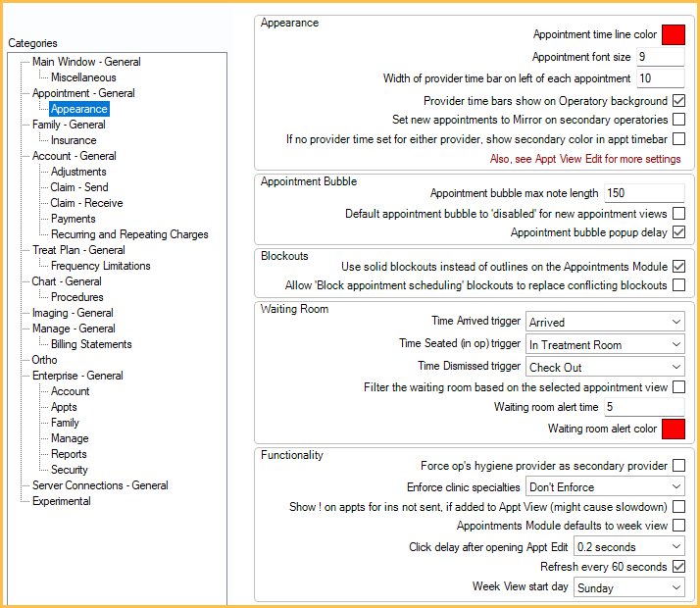Select Billing Statements in the category tree
Viewport: 700px width, 608px height.
(x=91, y=344)
